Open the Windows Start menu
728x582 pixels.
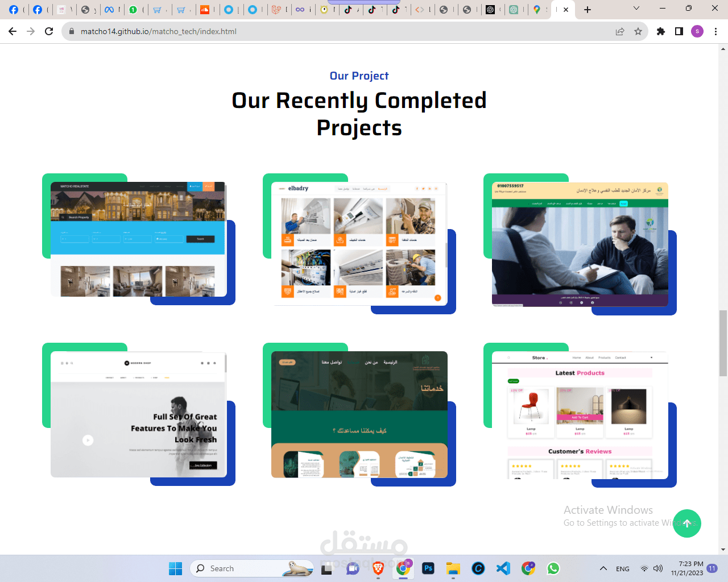tap(175, 568)
